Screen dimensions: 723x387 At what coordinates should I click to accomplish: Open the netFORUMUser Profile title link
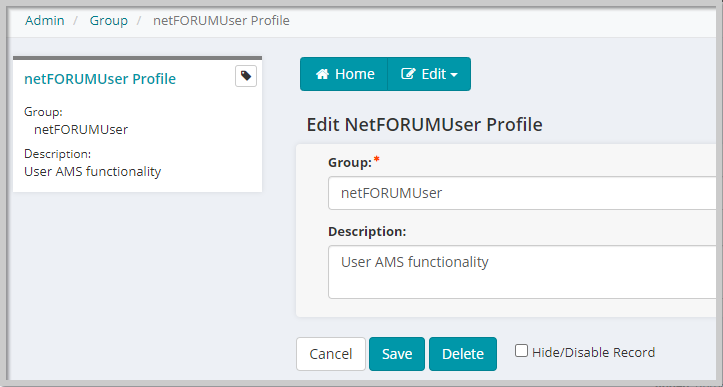(100, 79)
